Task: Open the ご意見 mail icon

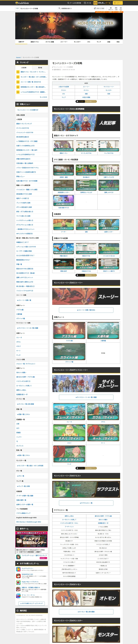Action: pos(116,8)
